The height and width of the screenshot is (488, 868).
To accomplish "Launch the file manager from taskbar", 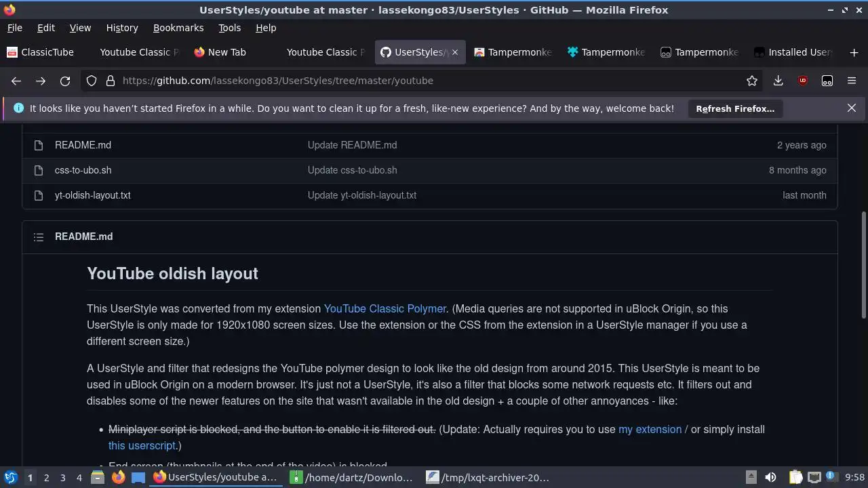I will tap(97, 477).
